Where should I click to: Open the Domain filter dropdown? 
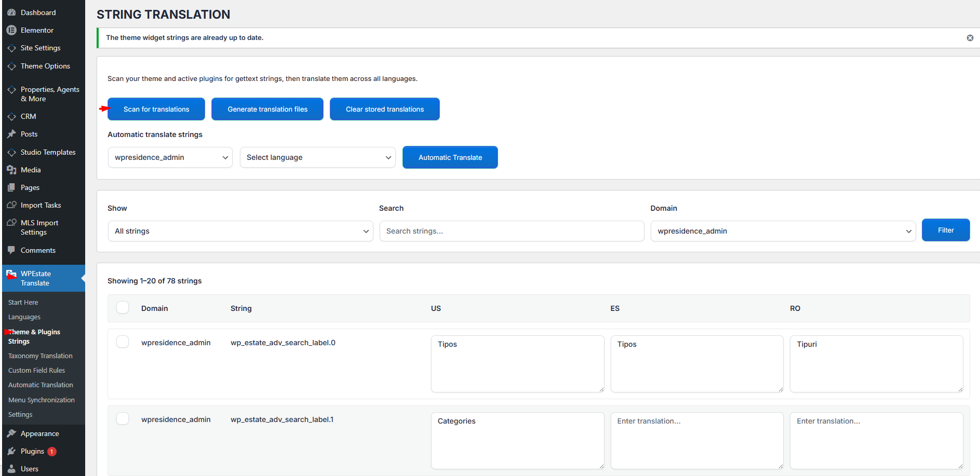coord(783,231)
